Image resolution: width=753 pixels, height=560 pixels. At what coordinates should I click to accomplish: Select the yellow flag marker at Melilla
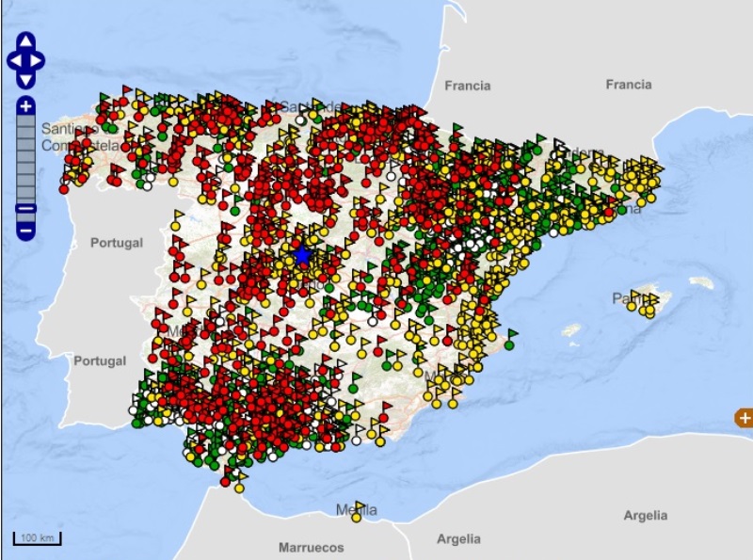358,512
